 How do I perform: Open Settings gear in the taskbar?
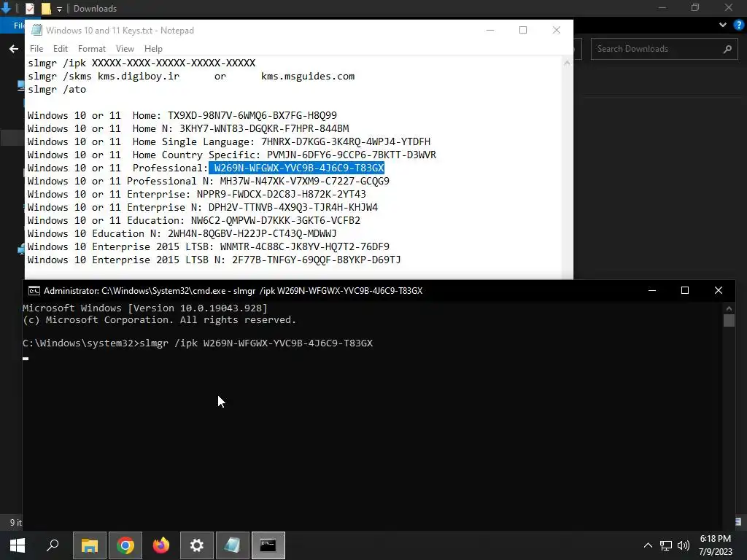[x=197, y=545]
